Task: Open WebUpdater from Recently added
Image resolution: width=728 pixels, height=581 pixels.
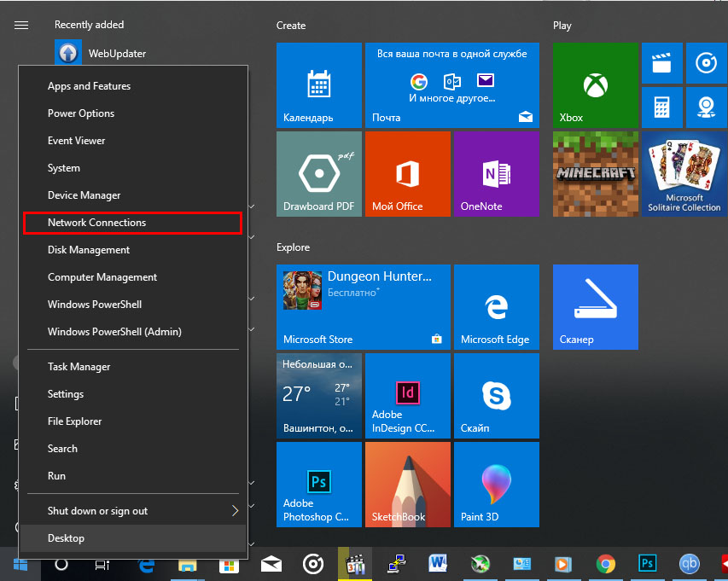Action: point(117,54)
